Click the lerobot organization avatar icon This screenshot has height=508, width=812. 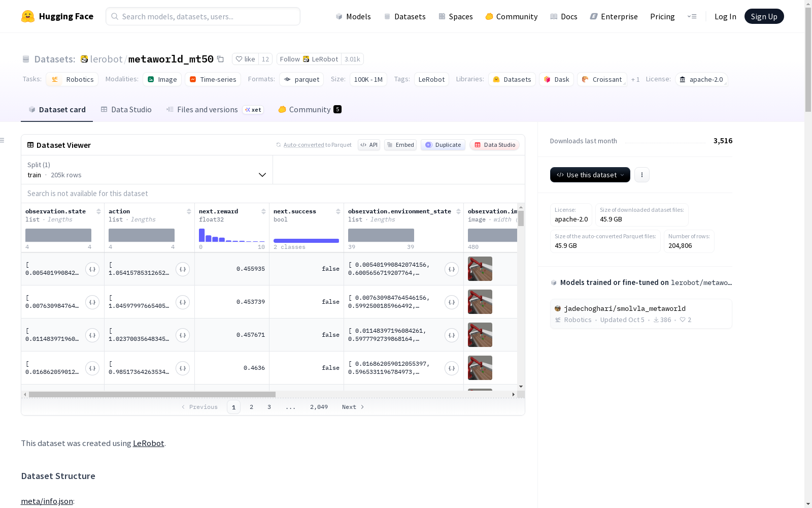click(x=84, y=59)
